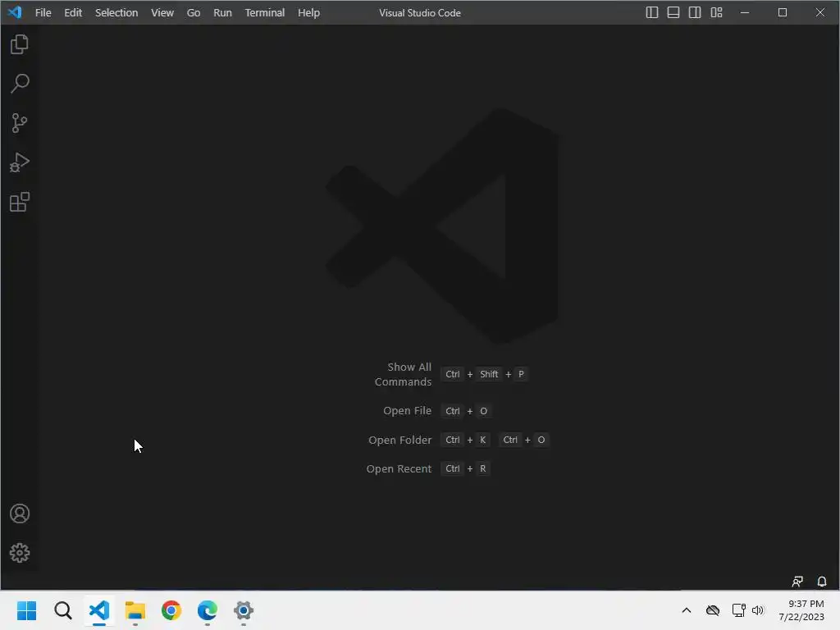This screenshot has height=630, width=840.
Task: Open the Selection menu
Action: 116,13
